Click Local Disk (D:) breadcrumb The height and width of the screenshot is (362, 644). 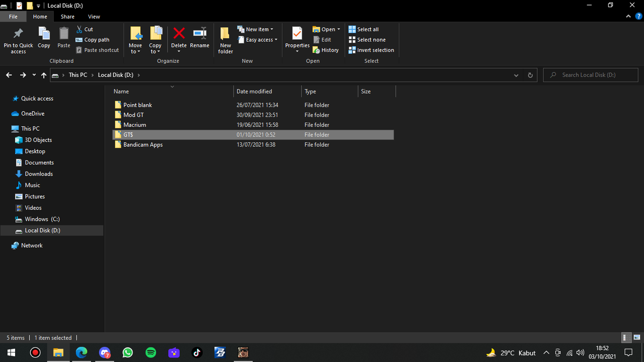point(116,75)
